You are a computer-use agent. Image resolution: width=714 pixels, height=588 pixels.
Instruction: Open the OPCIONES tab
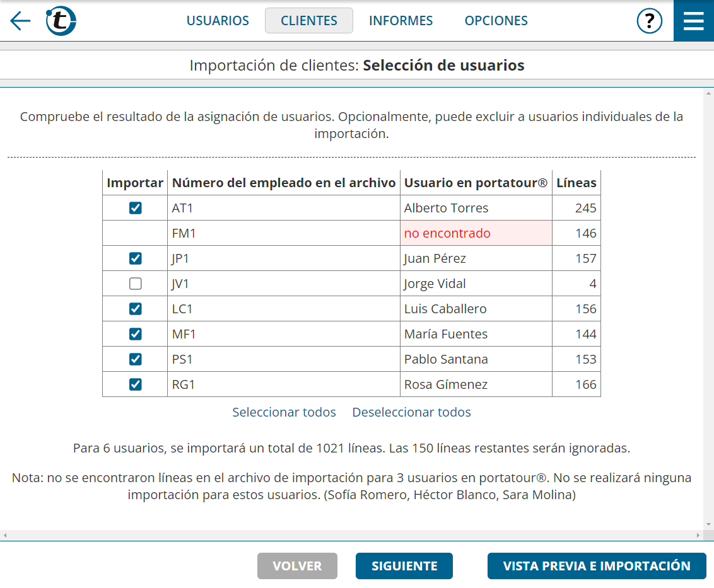coord(496,20)
